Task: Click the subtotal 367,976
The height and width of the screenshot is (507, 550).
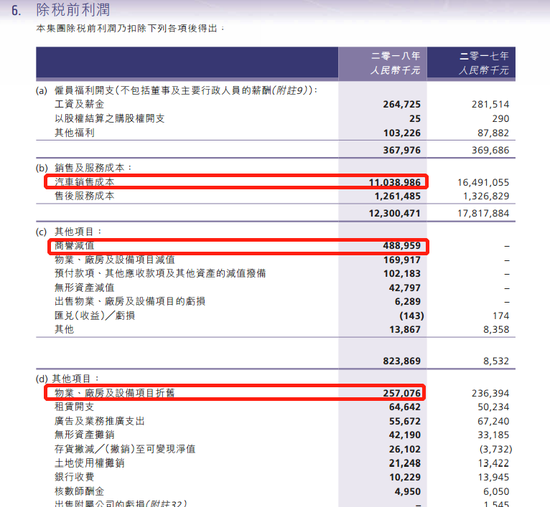Action: (x=402, y=150)
